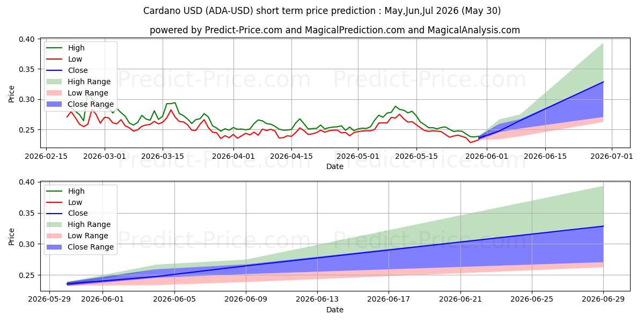This screenshot has width=644, height=322.
Task: Select Close Range swatch in bottom legend
Action: pyautogui.click(x=56, y=247)
